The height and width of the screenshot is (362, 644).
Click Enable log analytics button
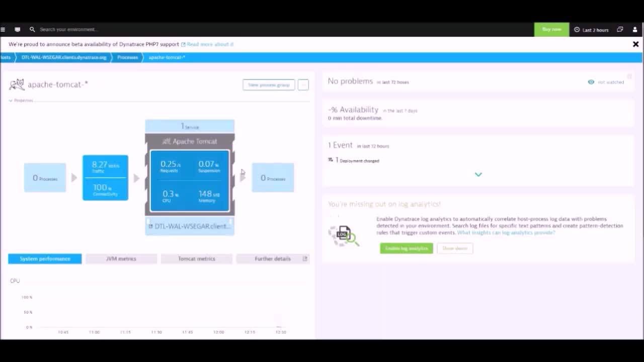(x=407, y=248)
